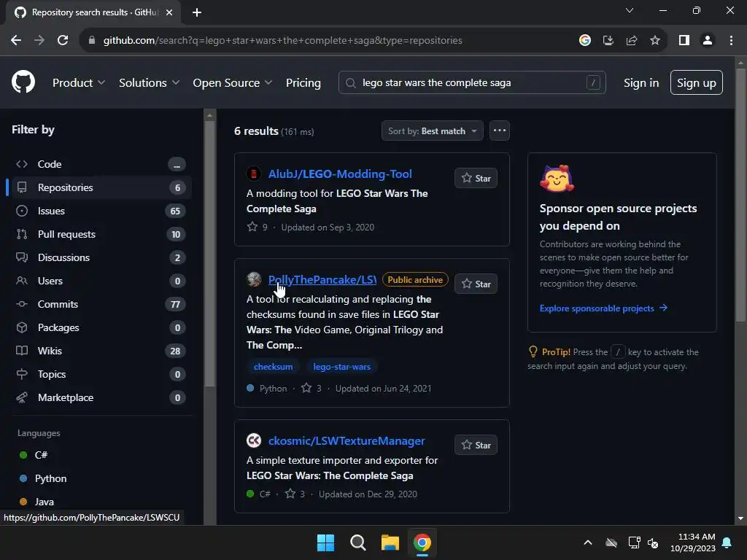Click the checksum topic tag
Screen dimensions: 747x560
point(273,367)
